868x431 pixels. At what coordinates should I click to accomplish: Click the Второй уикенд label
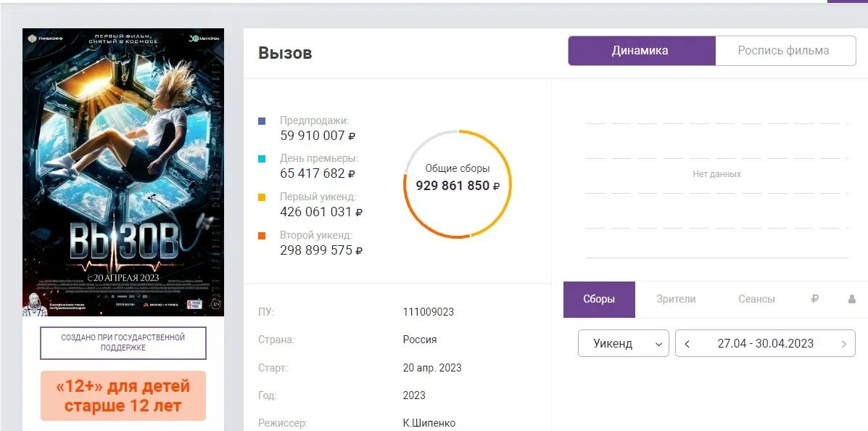point(316,235)
